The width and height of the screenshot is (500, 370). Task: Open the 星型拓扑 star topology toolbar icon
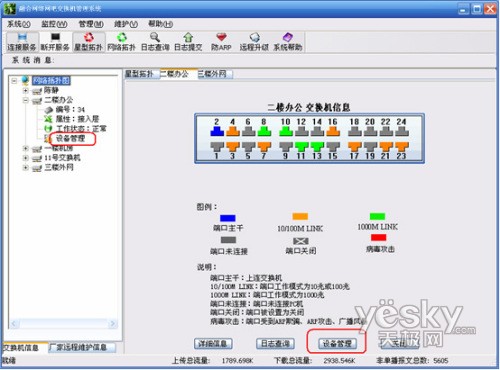click(x=88, y=42)
